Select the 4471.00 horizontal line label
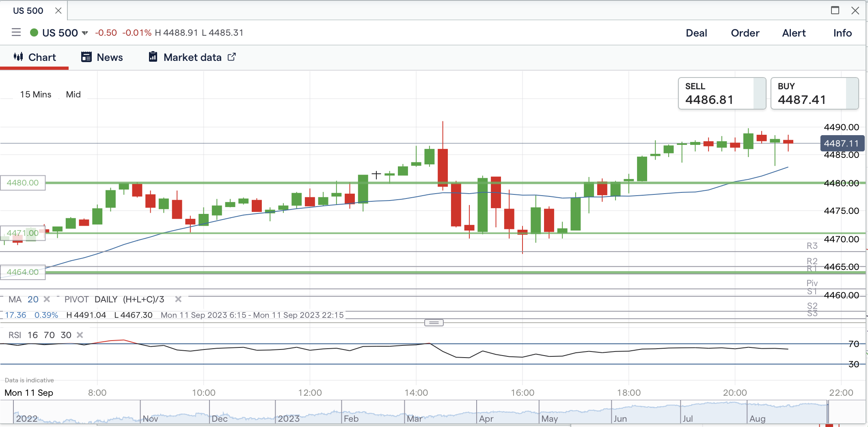Screen dimensions: 868x427 pyautogui.click(x=23, y=233)
